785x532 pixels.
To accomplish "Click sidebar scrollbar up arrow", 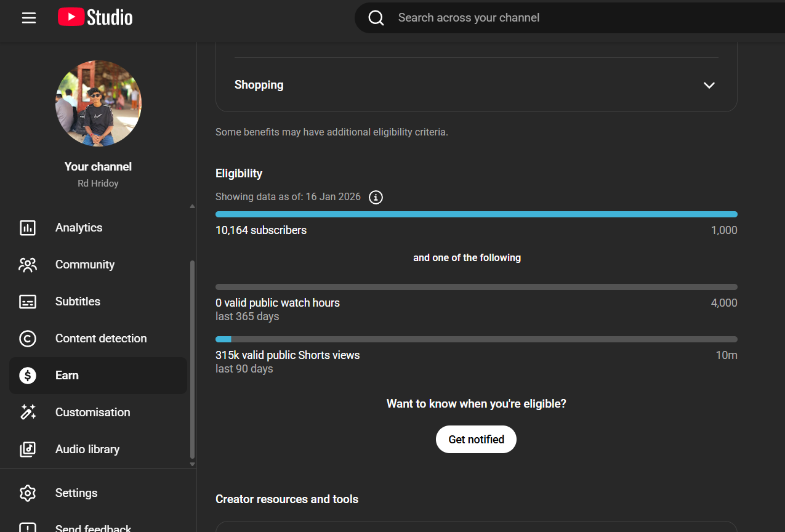I will tap(192, 206).
